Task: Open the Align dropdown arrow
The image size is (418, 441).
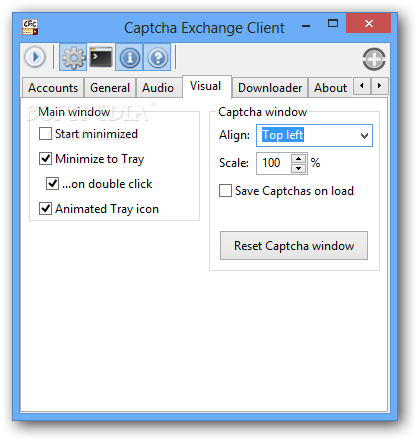Action: click(364, 135)
